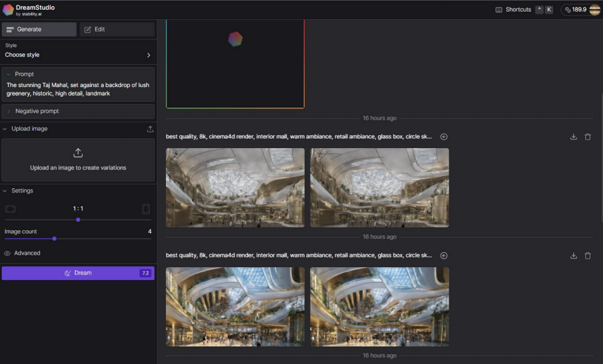Click the upload icon beside Upload image header

(x=150, y=129)
